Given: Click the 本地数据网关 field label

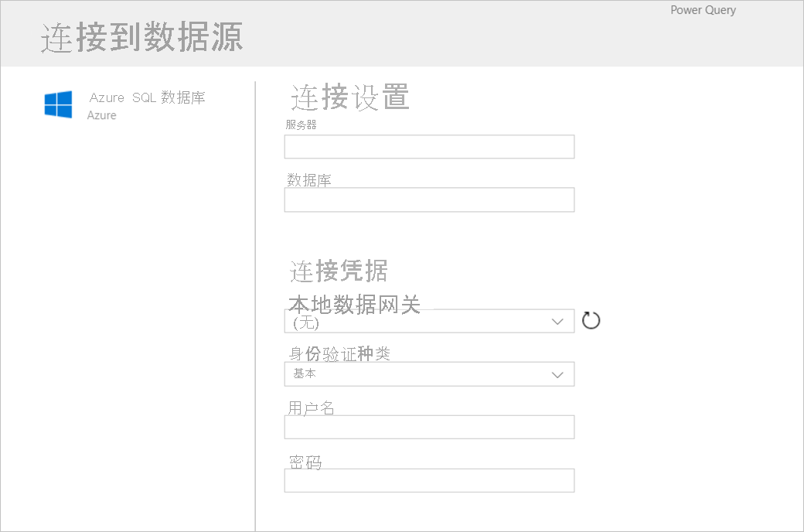Looking at the screenshot, I should (355, 304).
